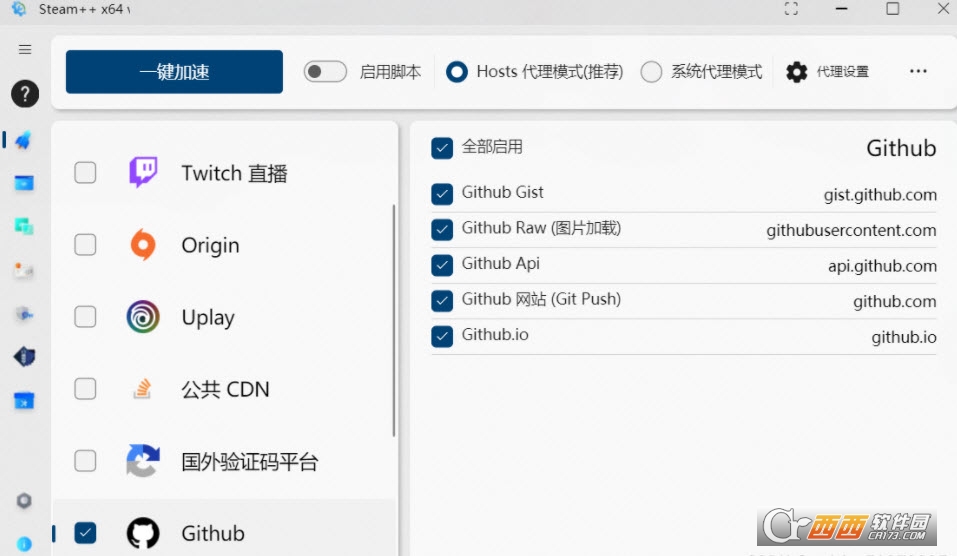Open the blue info circle sidebar icon
The width and height of the screenshot is (957, 556).
pyautogui.click(x=24, y=544)
